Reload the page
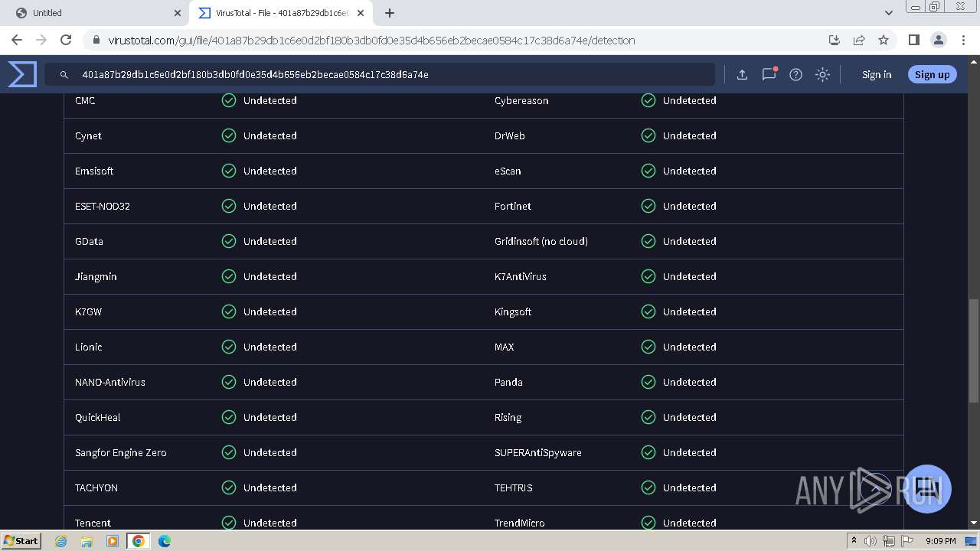 [66, 40]
